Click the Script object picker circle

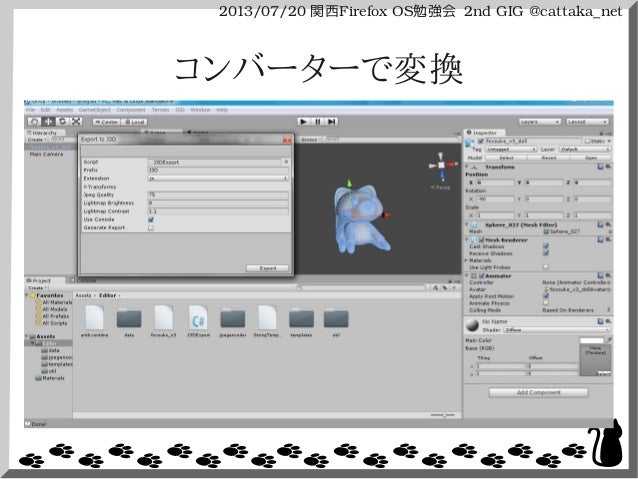pos(286,162)
